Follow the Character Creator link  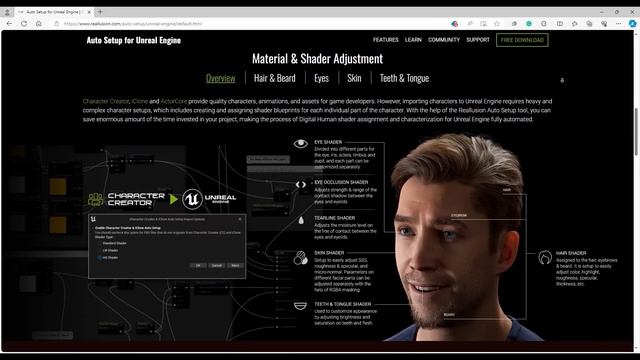tap(106, 101)
